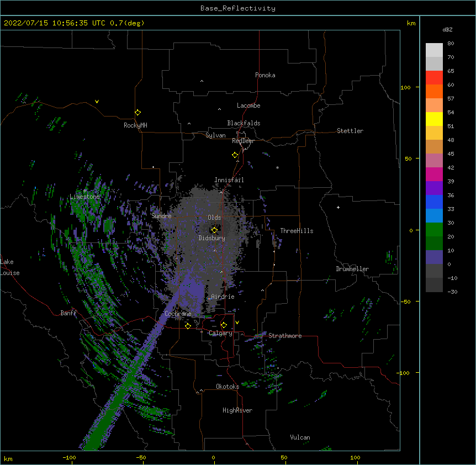Click the yellow diamond marker south of RedDeer
This screenshot has height=465, width=476.
tap(235, 155)
